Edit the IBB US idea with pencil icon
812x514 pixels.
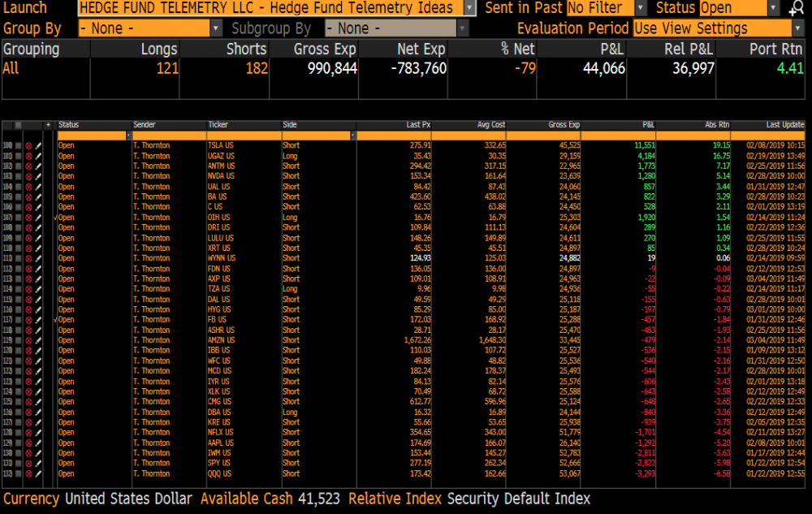(38, 351)
